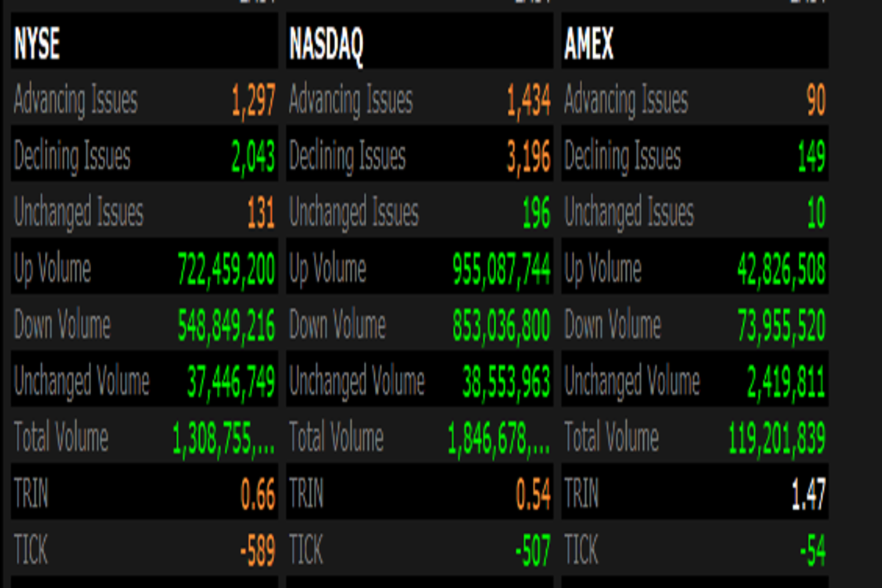
Task: Click AMEX Total Volume value 119,201,839
Action: (x=777, y=439)
